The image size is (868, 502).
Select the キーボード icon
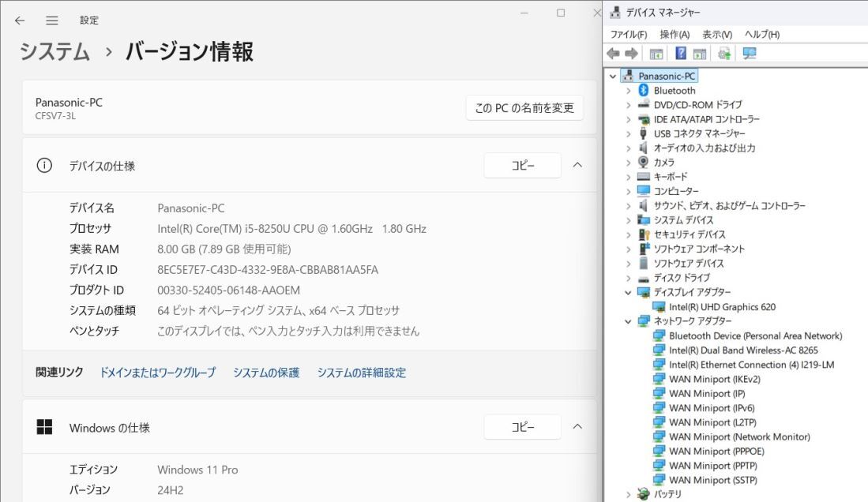(643, 177)
